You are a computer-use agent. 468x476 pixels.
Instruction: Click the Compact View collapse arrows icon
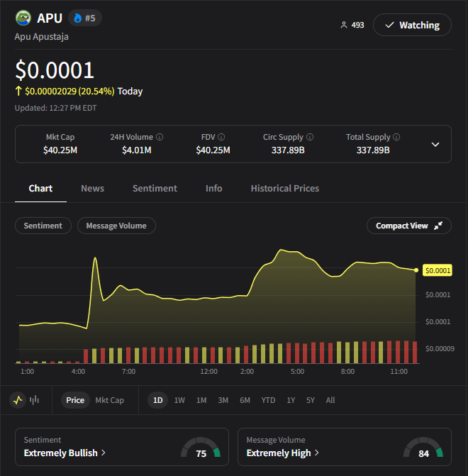[x=438, y=226]
